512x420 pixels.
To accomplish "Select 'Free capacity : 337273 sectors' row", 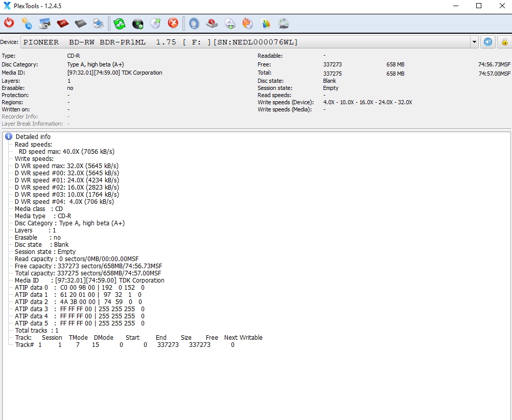I will click(88, 267).
